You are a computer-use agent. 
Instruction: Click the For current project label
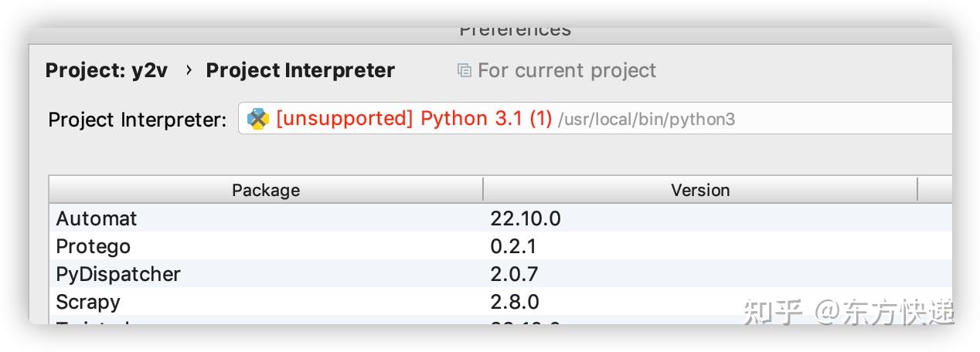tap(567, 71)
